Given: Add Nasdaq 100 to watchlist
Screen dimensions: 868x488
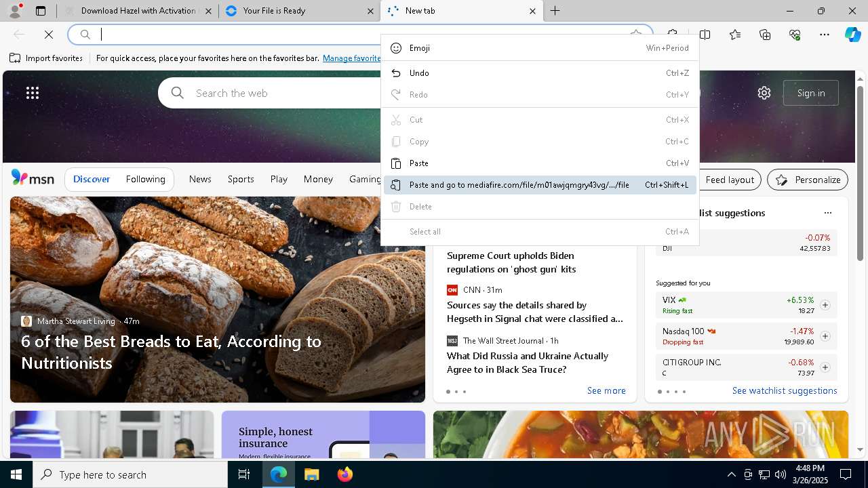Looking at the screenshot, I should click(x=825, y=336).
